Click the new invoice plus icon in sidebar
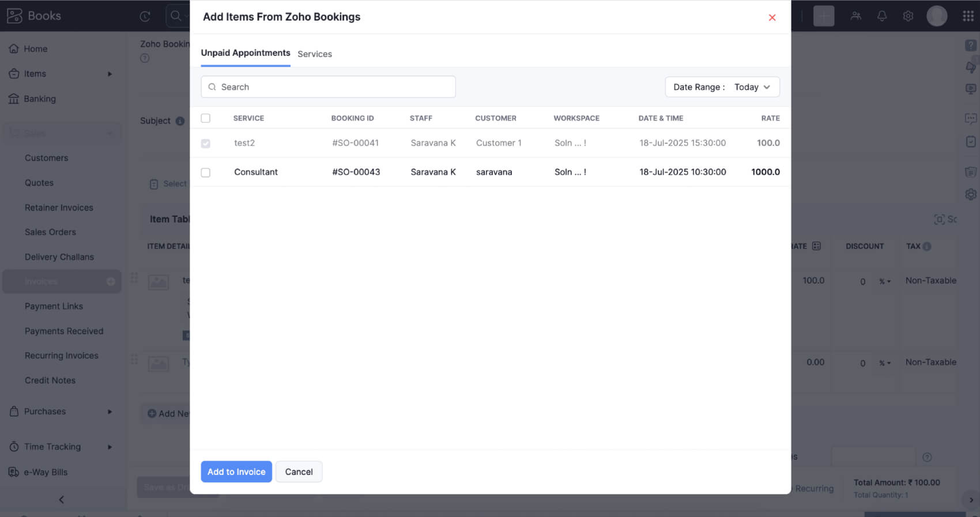The height and width of the screenshot is (517, 980). (x=111, y=282)
